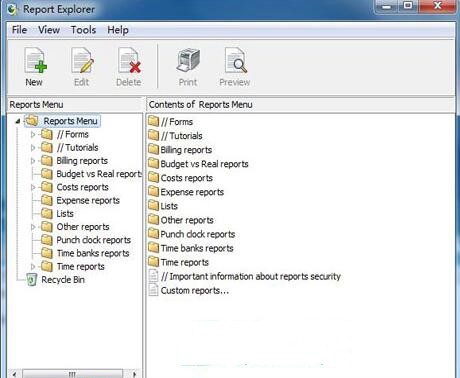Viewport: 460px width, 378px height.
Task: Select Budget vs Real reports label in contents
Action: [x=204, y=164]
